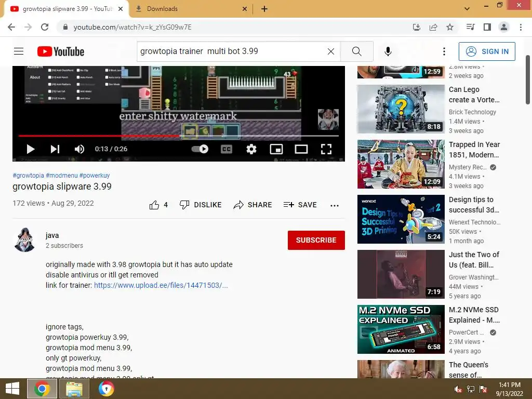Click the site lock icon in address bar
Viewport: 532px width, 399px height.
tap(65, 27)
